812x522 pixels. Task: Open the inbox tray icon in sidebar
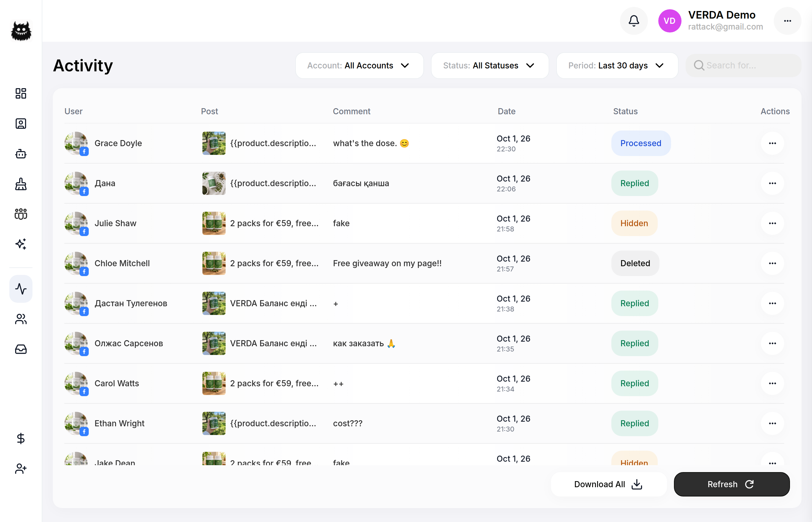pyautogui.click(x=21, y=349)
